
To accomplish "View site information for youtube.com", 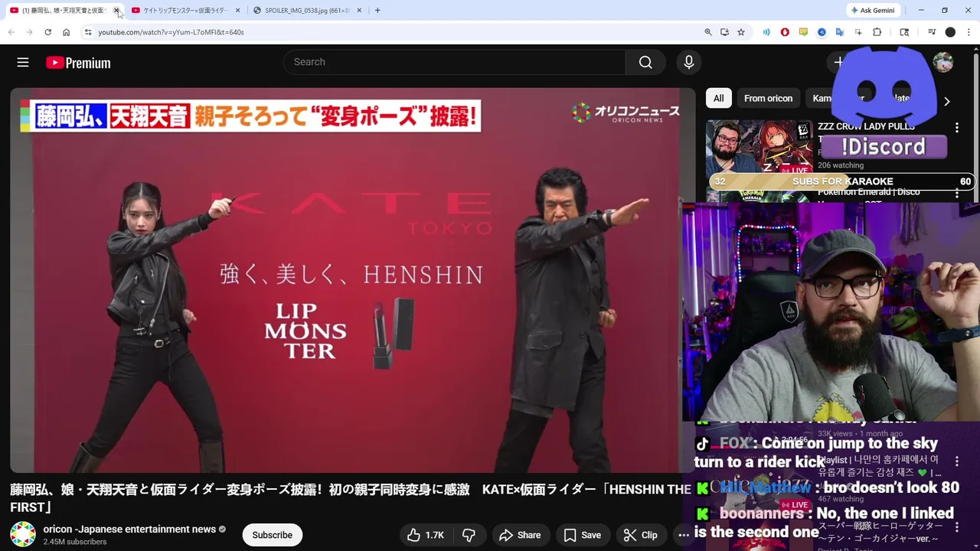I will [x=88, y=32].
